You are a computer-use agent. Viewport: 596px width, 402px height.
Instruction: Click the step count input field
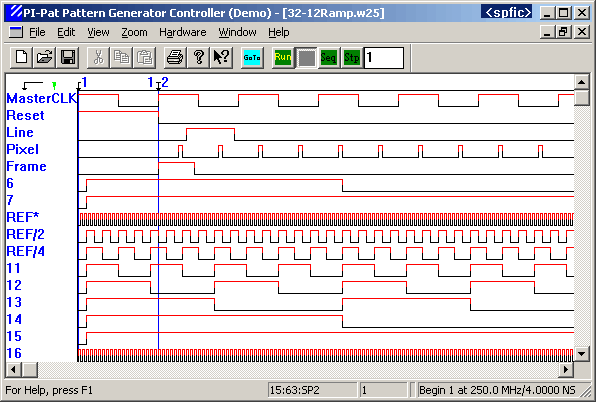click(x=384, y=58)
